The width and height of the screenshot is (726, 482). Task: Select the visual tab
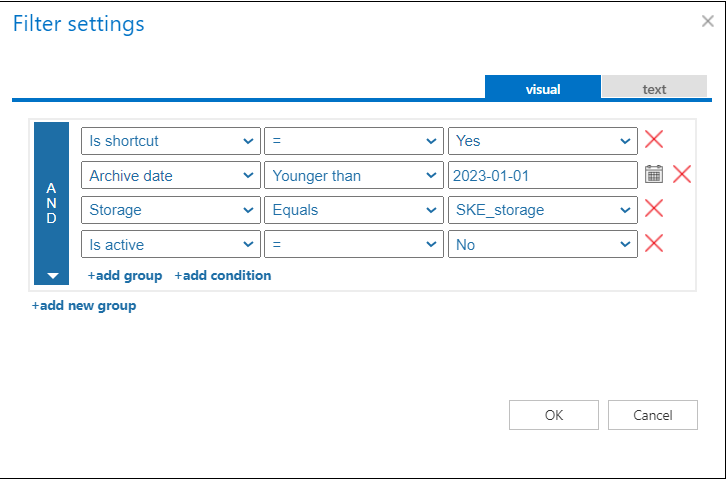pyautogui.click(x=543, y=89)
